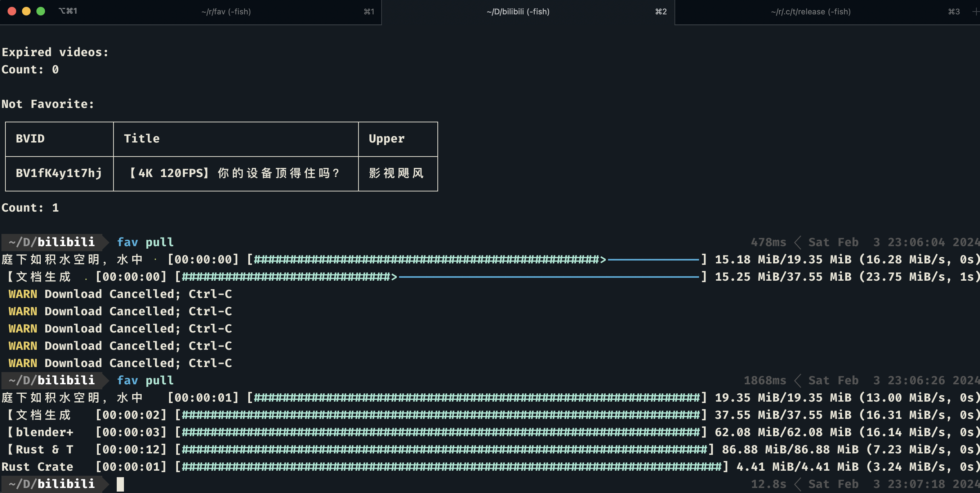Click the ⌘2 shortcut badge on tab
The image size is (980, 493).
[x=661, y=12]
